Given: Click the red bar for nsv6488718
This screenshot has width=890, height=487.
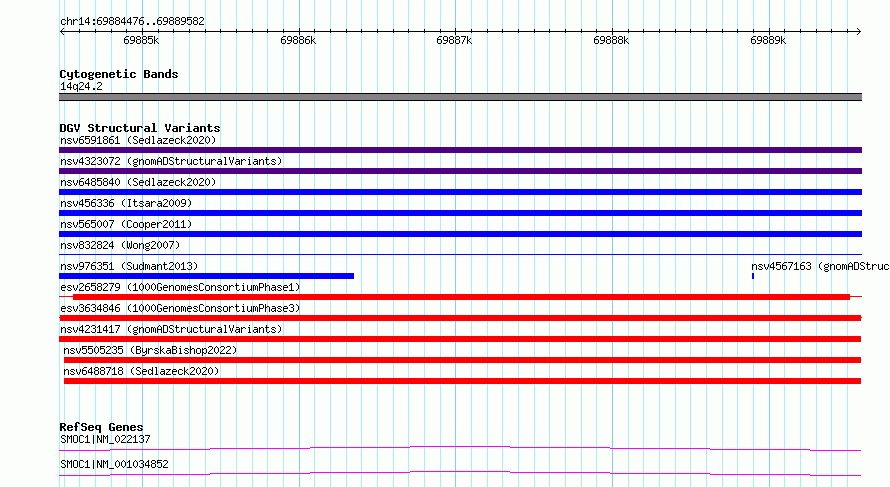Looking at the screenshot, I should (463, 381).
